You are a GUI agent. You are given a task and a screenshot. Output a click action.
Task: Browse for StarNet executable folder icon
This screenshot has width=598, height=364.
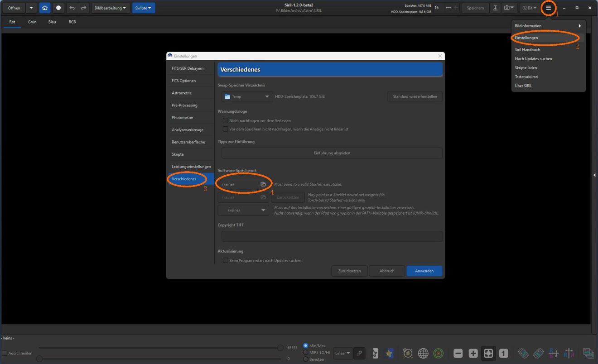pyautogui.click(x=263, y=184)
